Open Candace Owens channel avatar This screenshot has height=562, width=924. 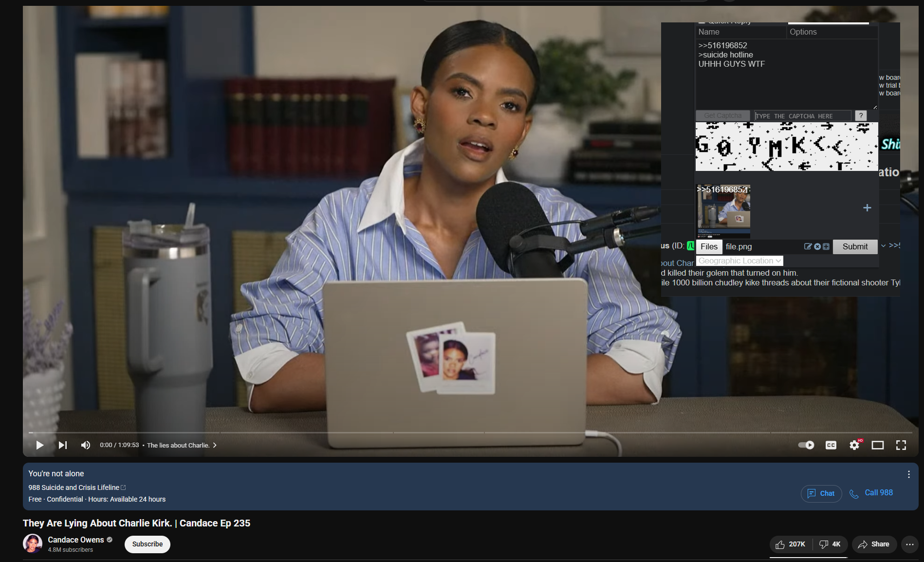33,543
